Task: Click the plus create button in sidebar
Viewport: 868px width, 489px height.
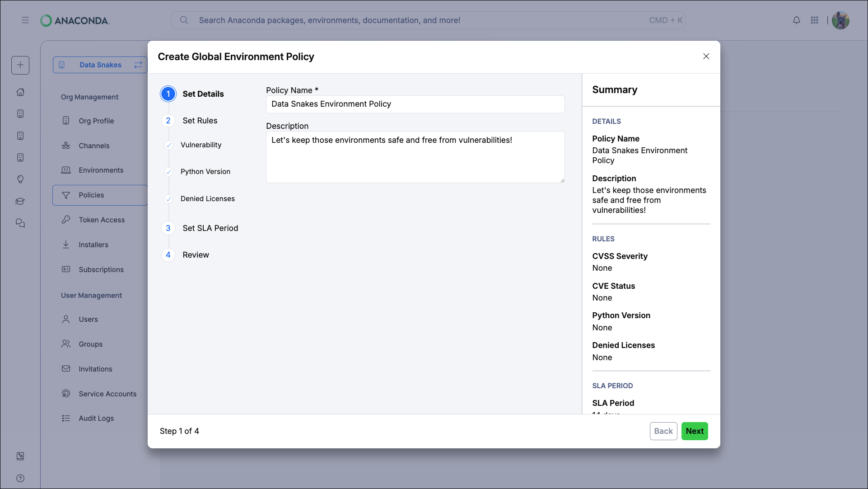Action: pos(20,65)
